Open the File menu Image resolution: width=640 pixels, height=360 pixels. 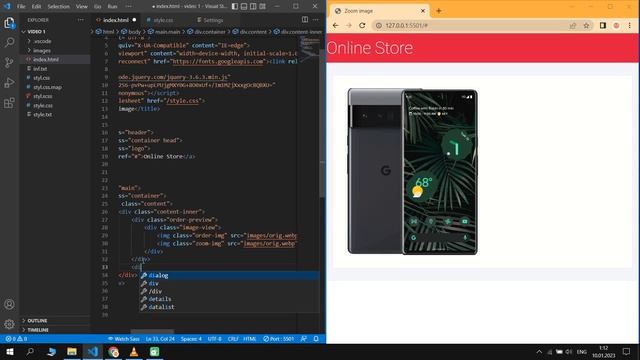tap(21, 7)
